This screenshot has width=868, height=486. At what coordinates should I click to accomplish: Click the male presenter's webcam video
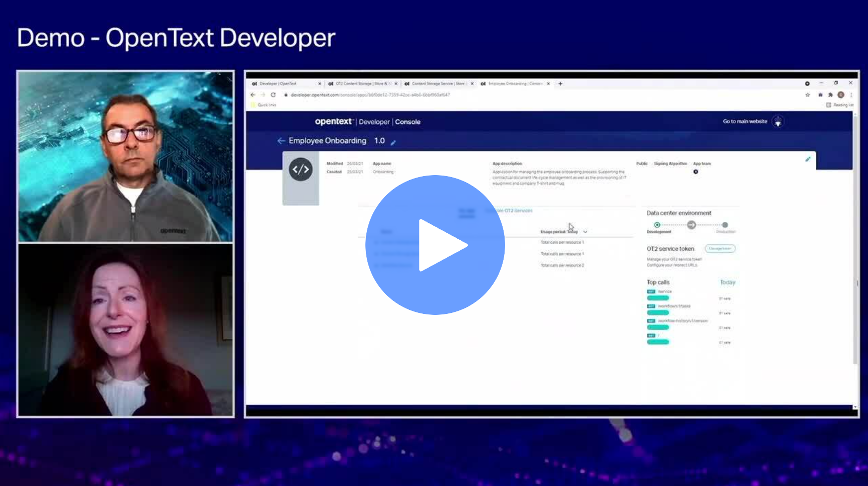[125, 156]
